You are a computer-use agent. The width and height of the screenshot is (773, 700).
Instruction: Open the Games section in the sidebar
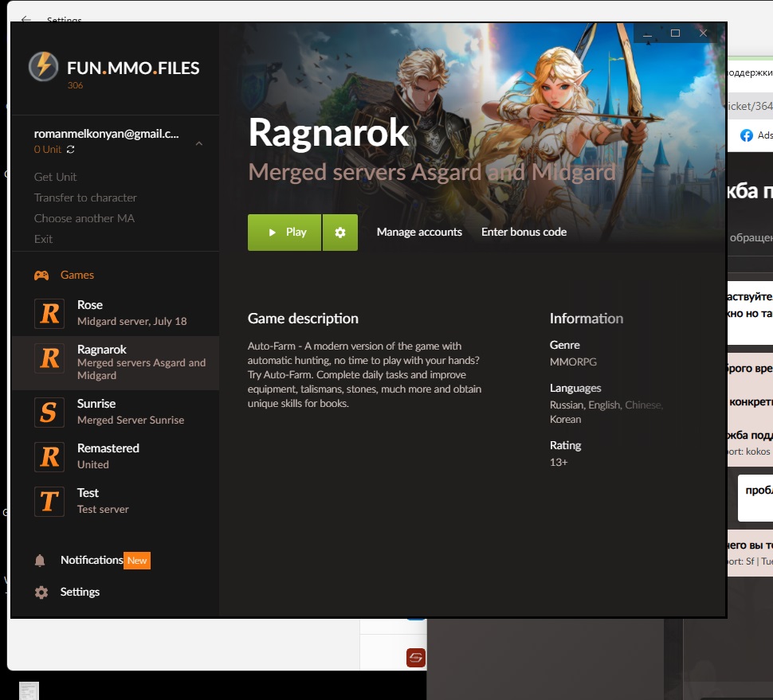(77, 275)
